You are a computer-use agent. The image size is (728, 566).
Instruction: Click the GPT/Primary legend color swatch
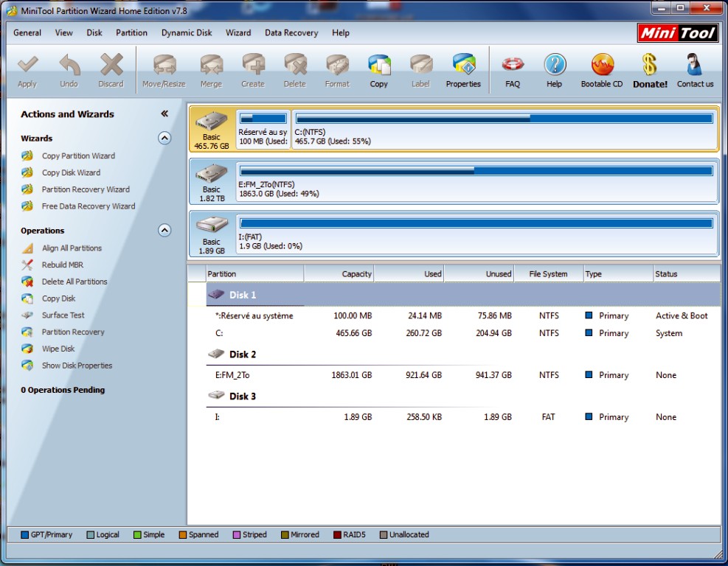(x=24, y=534)
